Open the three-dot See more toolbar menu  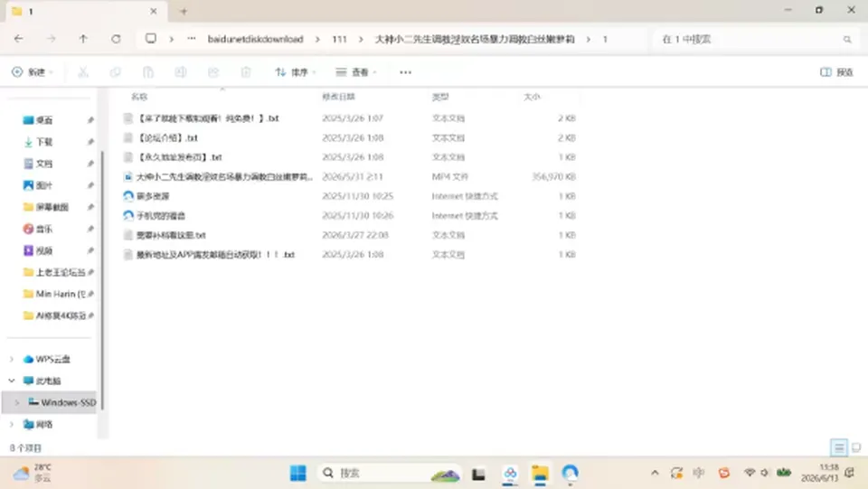(405, 72)
